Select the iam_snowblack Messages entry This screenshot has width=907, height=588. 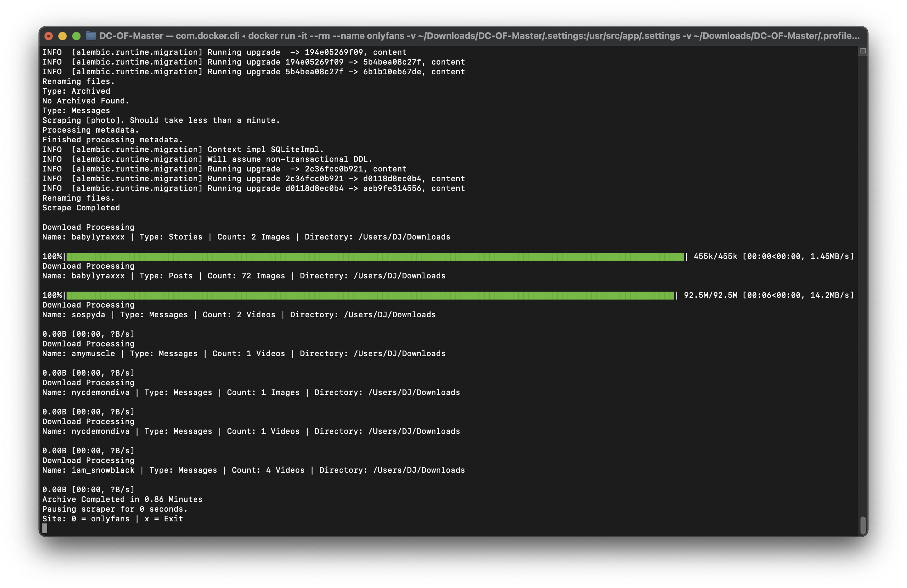point(253,470)
